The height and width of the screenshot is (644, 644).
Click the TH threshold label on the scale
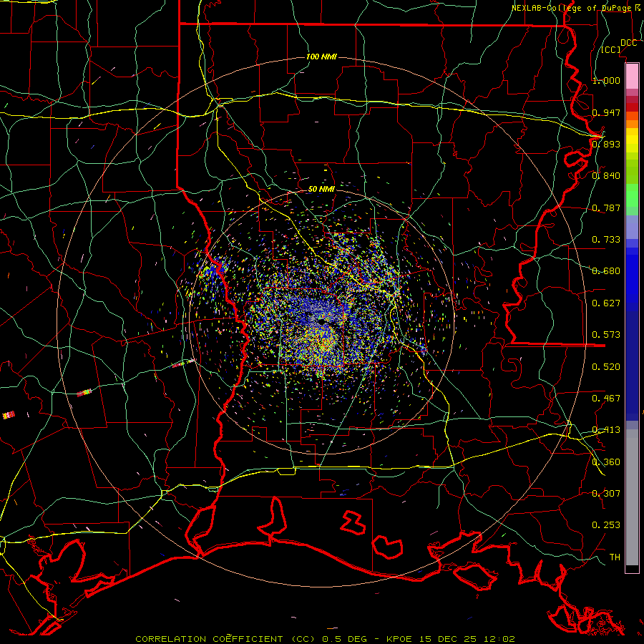coord(615,557)
